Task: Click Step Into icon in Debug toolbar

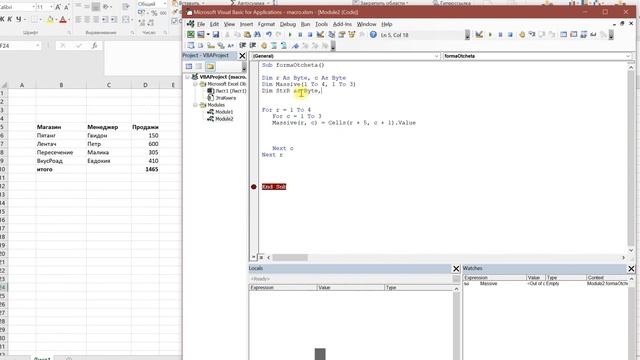Action: tap(532, 35)
